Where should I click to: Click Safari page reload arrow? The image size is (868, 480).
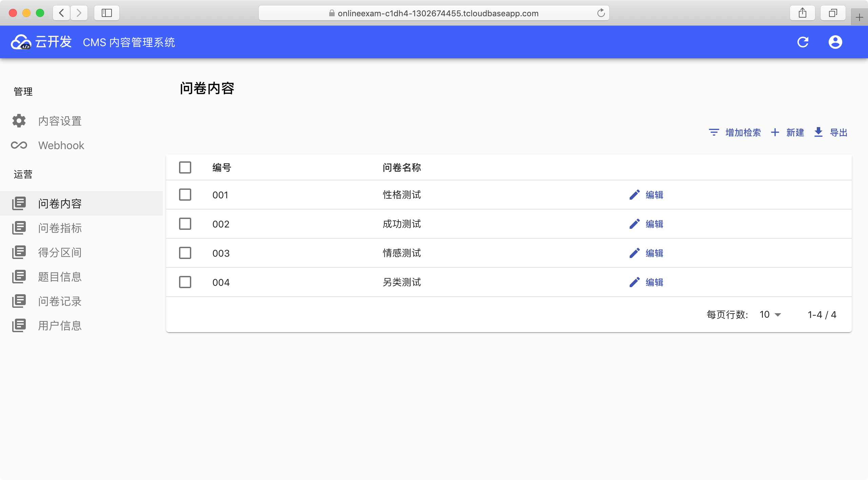601,13
